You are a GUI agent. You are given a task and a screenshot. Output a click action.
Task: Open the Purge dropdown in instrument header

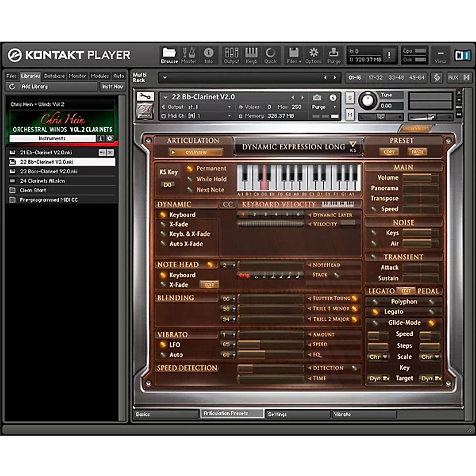coord(335,107)
